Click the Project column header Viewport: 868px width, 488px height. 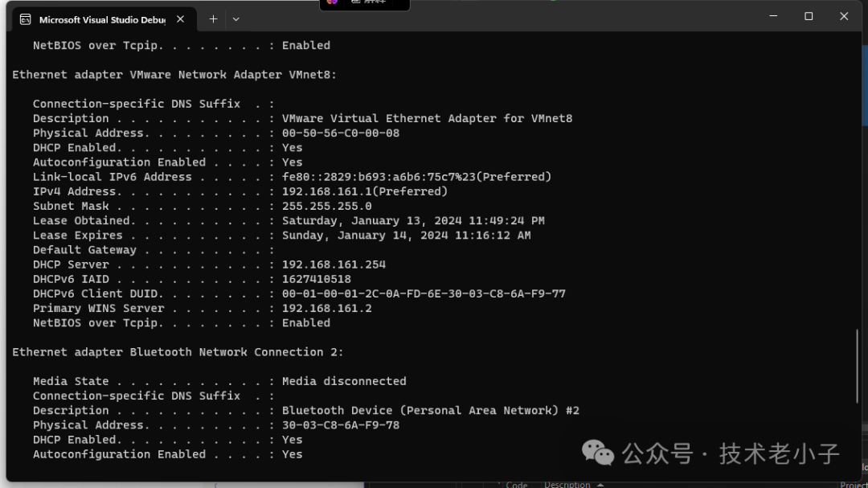(853, 484)
